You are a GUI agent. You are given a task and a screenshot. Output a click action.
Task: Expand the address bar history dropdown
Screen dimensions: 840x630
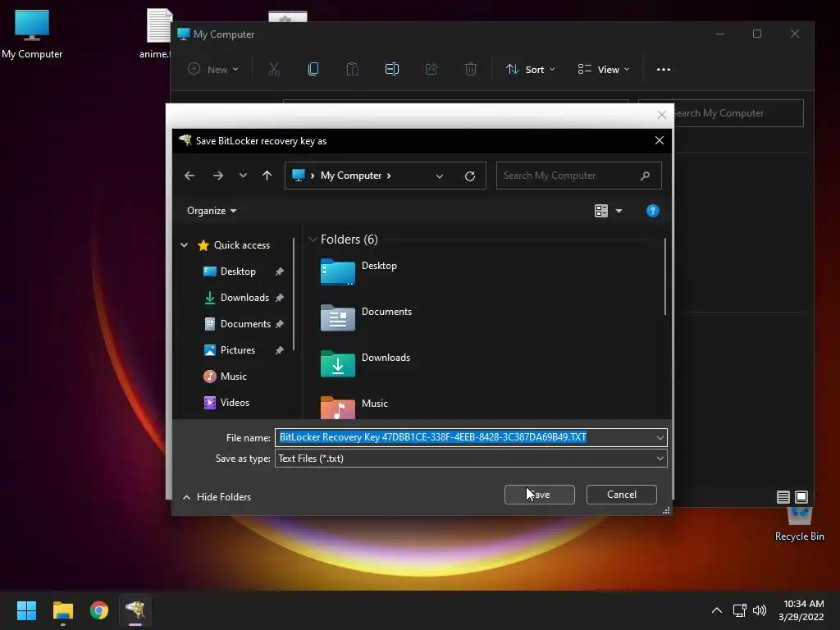(440, 176)
